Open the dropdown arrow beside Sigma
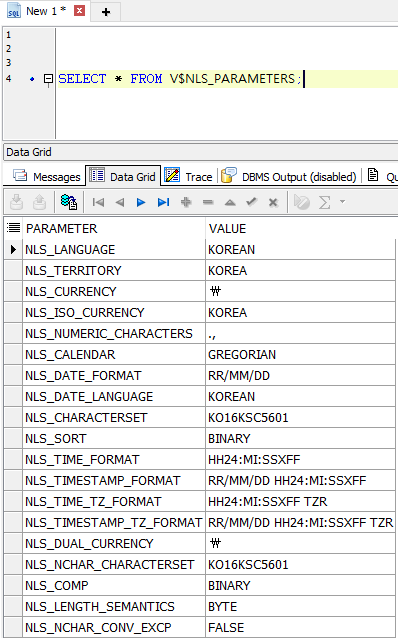Screen dimensions: 398x638 point(342,201)
